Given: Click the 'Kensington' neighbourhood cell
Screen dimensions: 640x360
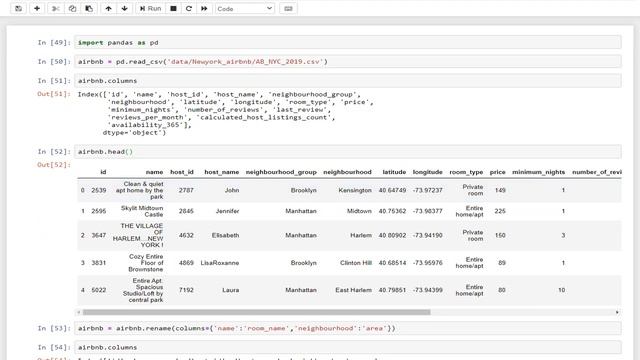Looking at the screenshot, I should (x=355, y=191).
